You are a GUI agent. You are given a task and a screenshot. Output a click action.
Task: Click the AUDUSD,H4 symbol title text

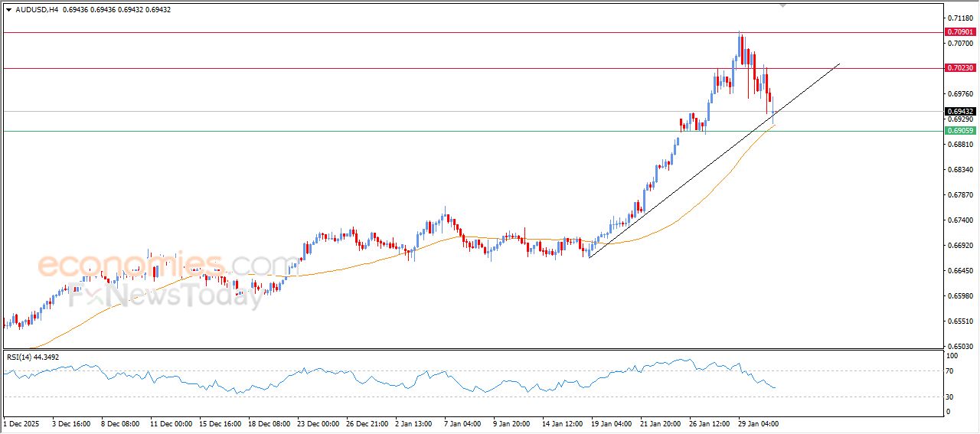tap(38, 8)
